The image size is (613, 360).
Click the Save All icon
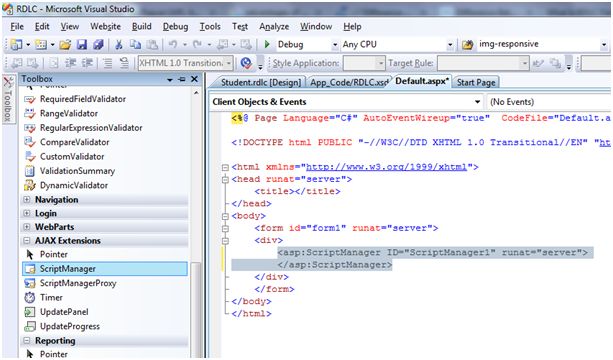[98, 45]
